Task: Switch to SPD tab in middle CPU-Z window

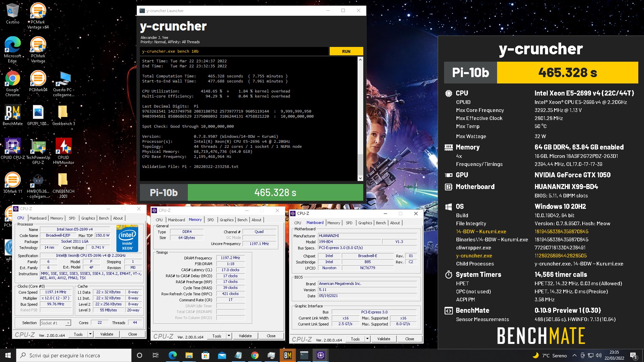Action: coord(210,220)
